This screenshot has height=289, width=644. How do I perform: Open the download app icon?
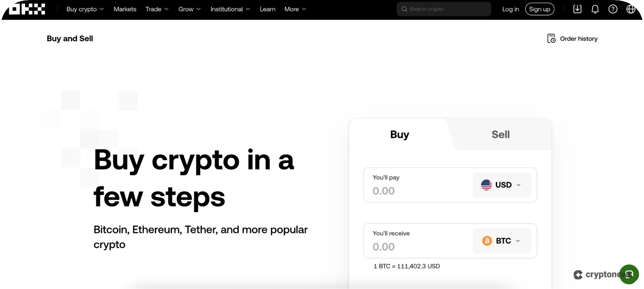577,9
